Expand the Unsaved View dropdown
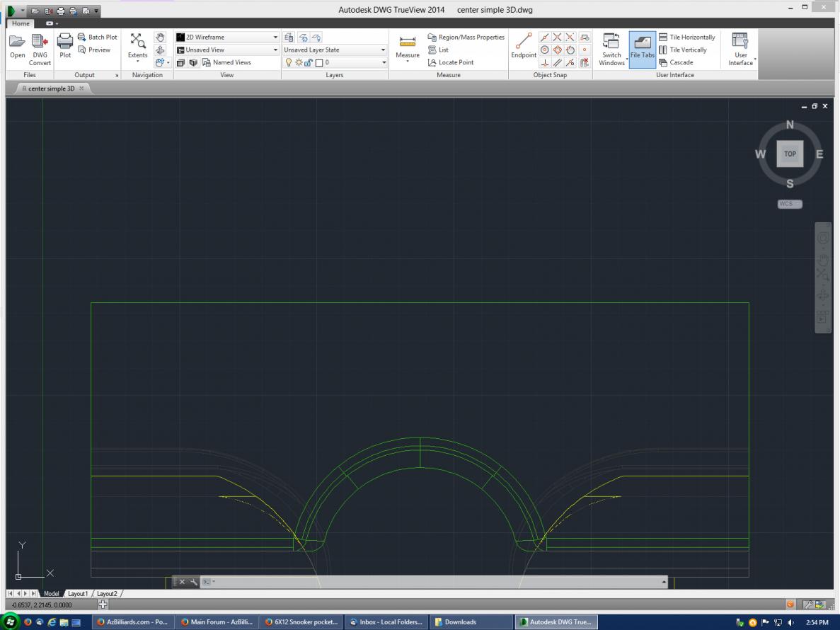 tap(275, 50)
